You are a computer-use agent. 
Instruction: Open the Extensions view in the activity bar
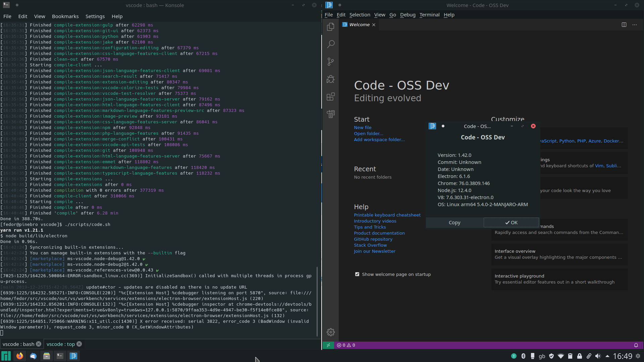pos(330,97)
